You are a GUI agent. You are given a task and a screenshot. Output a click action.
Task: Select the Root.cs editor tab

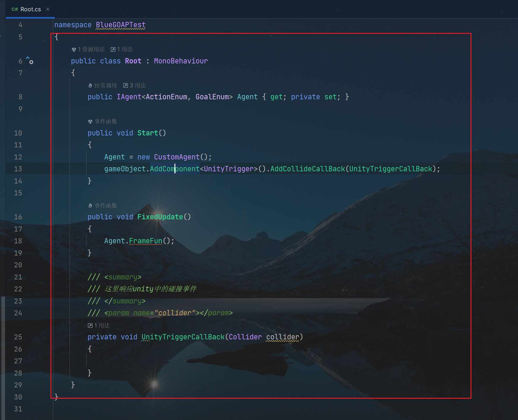click(30, 9)
